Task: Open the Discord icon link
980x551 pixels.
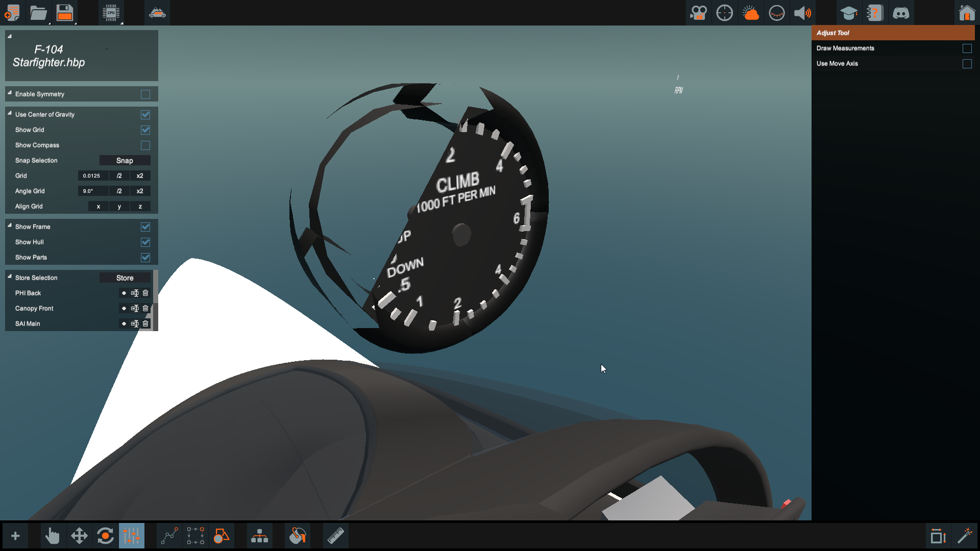Action: click(901, 13)
